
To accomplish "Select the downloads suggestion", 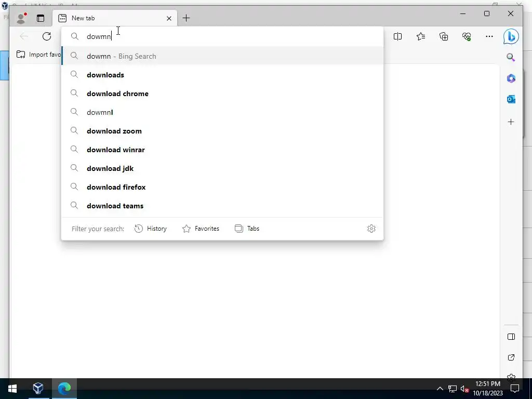I will tap(222, 75).
